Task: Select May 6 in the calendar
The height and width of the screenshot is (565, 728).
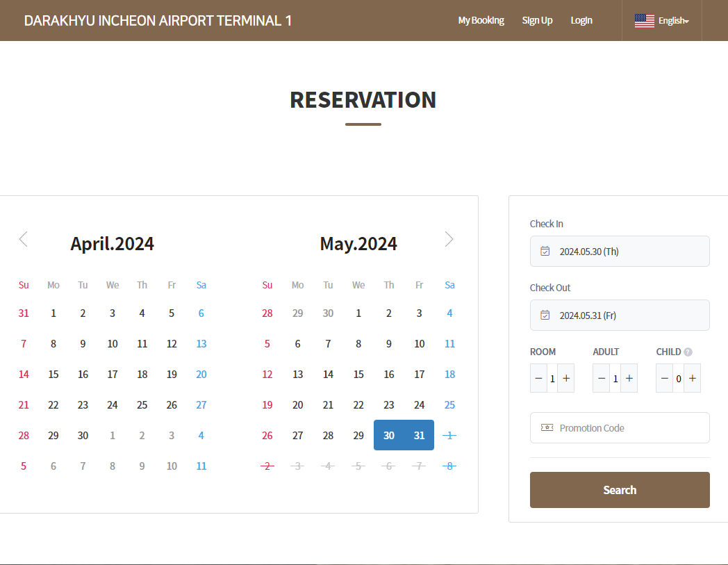Action: [x=297, y=344]
